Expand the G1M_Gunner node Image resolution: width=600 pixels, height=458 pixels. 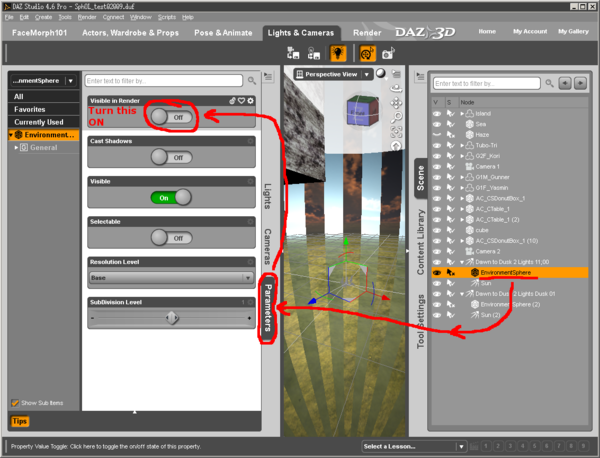(x=462, y=177)
